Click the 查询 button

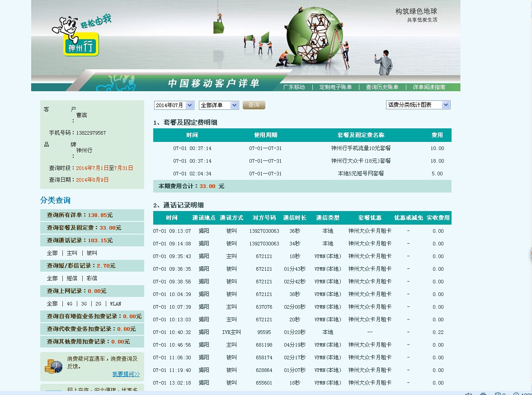coord(254,105)
